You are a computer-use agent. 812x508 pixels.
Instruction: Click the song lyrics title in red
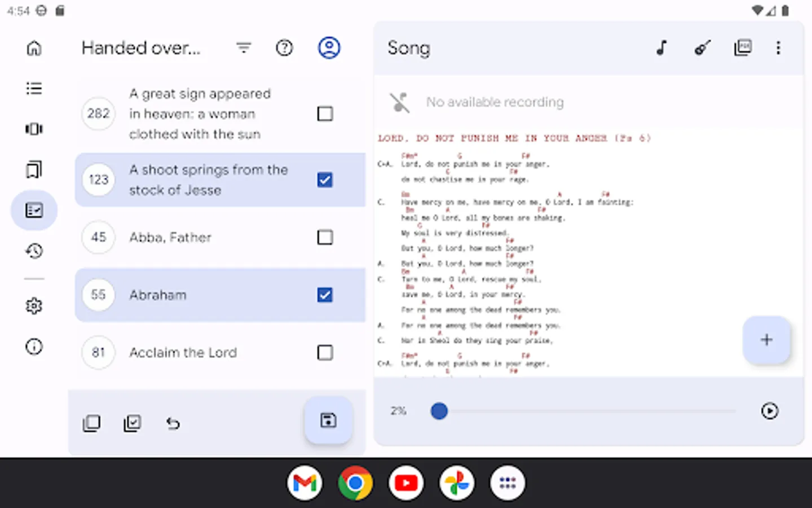514,138
